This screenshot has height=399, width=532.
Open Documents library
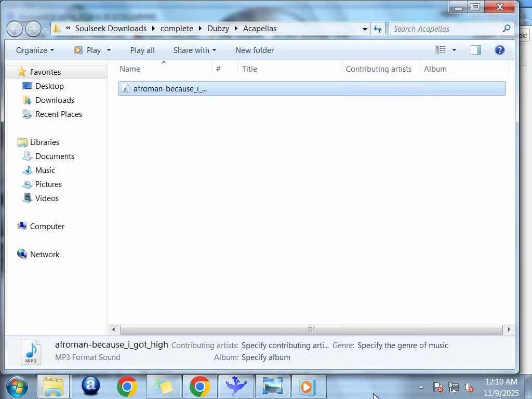click(x=55, y=156)
